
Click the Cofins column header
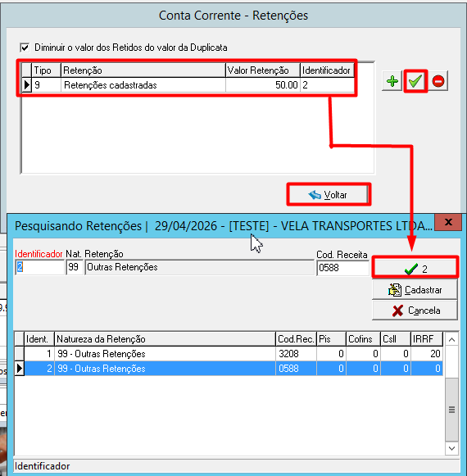point(363,339)
